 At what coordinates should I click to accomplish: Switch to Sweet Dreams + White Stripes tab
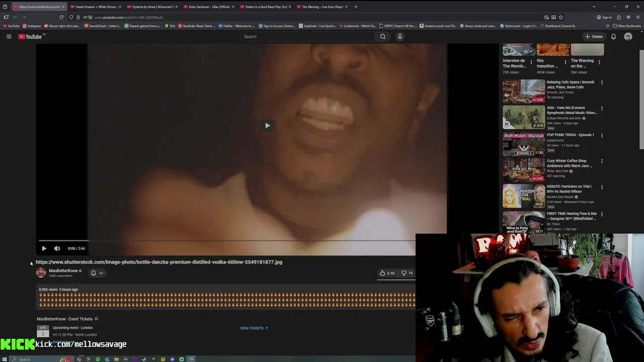pos(96,7)
